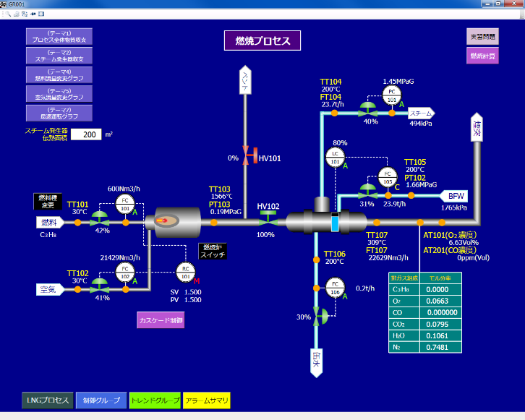525x420 pixels.
Task: Open the FC102 air flow controller faceplate
Action: click(125, 272)
